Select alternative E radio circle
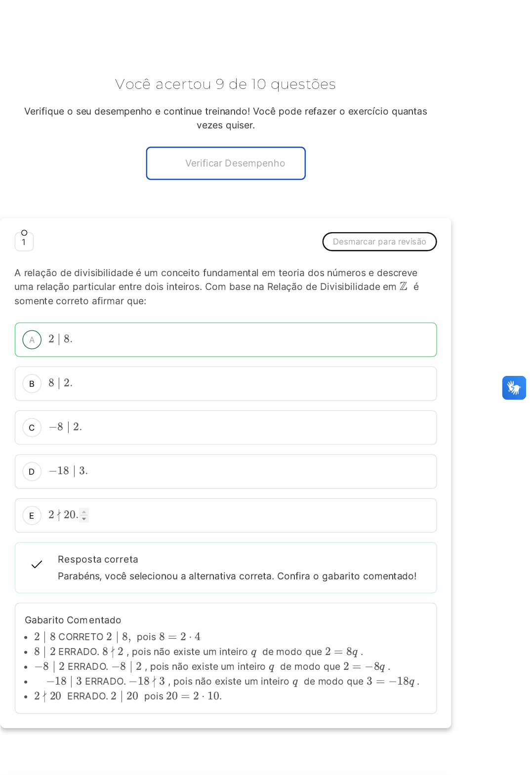Screen dimensions: 532x775 click(32, 515)
